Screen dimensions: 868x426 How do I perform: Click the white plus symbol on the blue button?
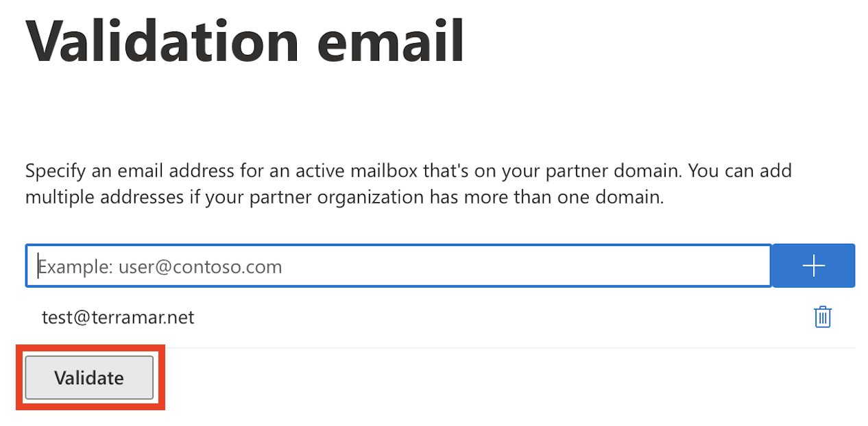tap(813, 266)
